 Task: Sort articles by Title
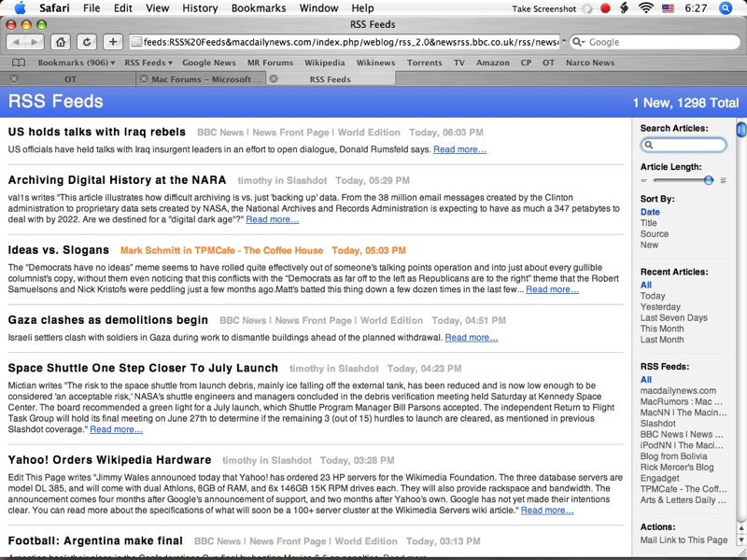click(x=648, y=223)
